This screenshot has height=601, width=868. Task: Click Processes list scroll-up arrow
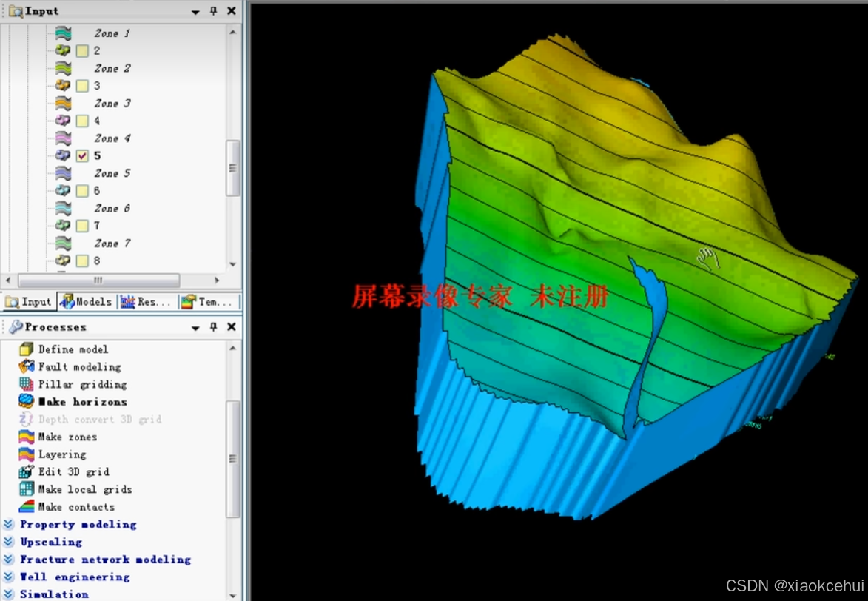233,348
